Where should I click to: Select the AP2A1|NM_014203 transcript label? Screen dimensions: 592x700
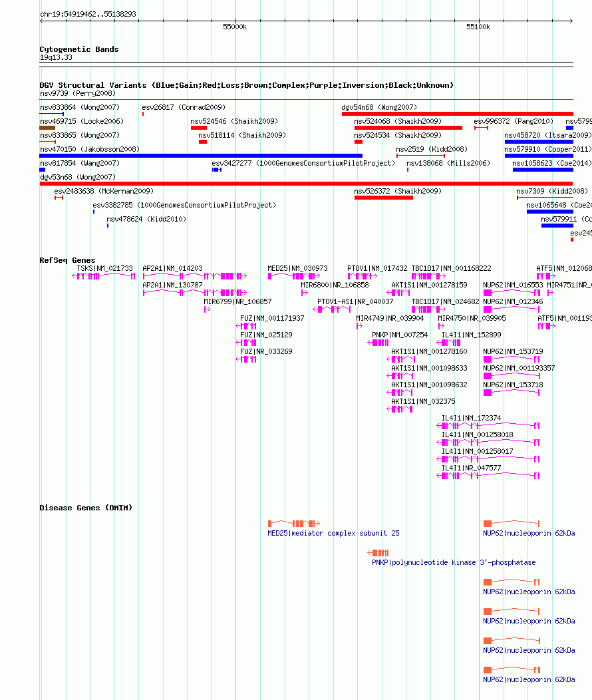pos(173,268)
